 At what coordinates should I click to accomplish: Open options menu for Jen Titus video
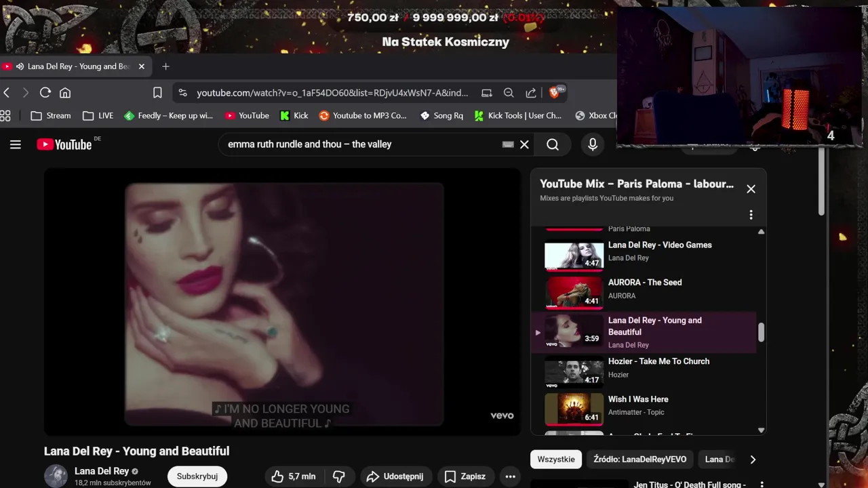coord(762,485)
